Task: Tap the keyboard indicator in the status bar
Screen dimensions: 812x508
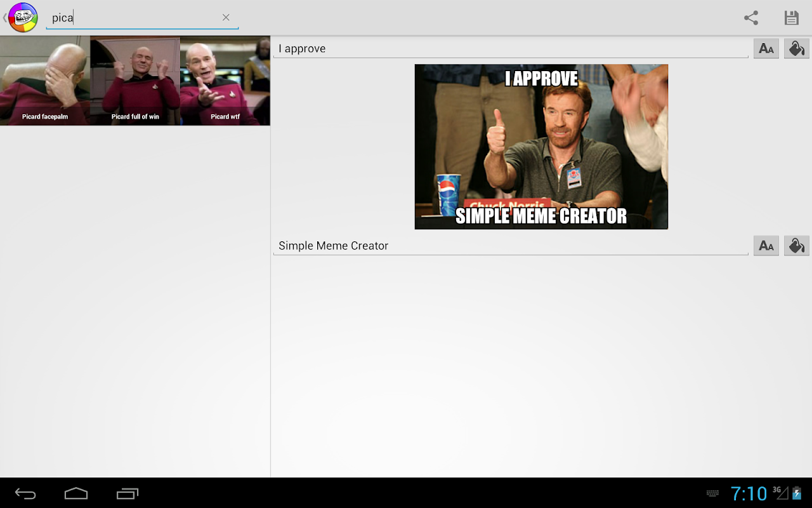Action: tap(712, 493)
